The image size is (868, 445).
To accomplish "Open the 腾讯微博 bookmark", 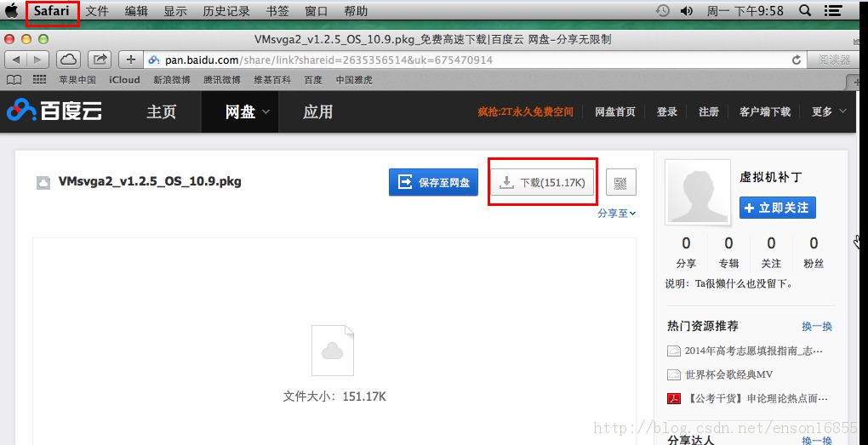I will [x=222, y=80].
